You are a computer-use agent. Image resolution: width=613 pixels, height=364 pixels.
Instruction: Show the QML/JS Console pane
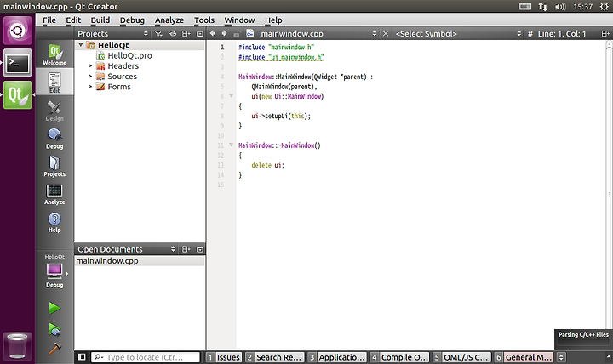tap(461, 357)
